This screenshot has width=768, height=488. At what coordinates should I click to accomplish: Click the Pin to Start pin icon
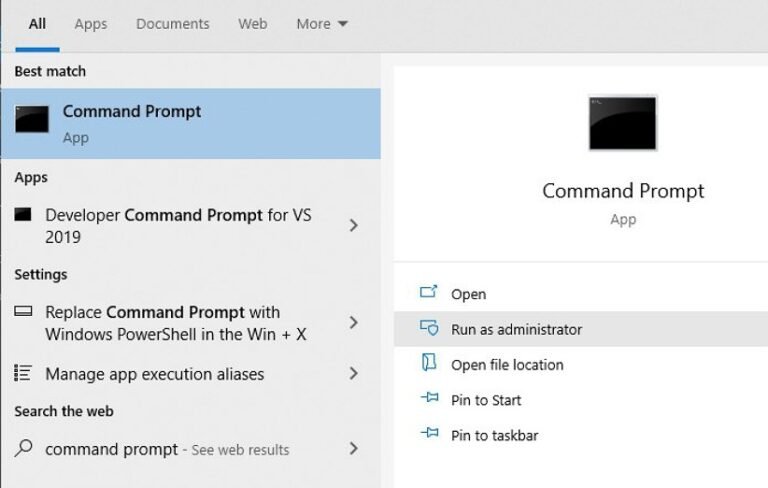(x=429, y=400)
